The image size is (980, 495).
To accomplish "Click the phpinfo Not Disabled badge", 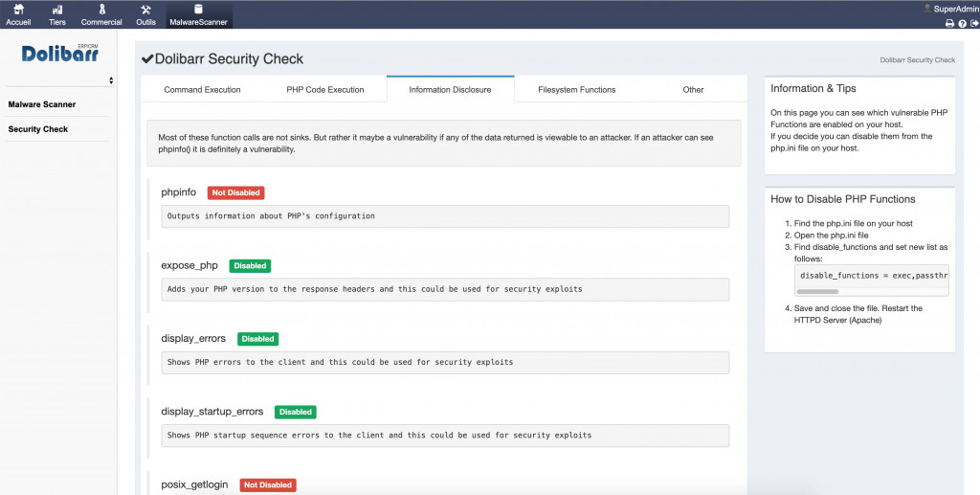I will (235, 193).
